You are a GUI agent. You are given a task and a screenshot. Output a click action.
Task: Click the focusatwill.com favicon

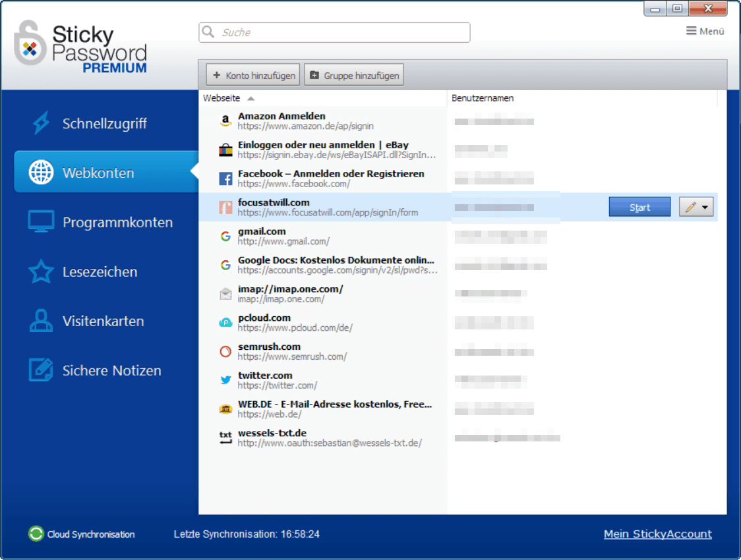point(225,208)
